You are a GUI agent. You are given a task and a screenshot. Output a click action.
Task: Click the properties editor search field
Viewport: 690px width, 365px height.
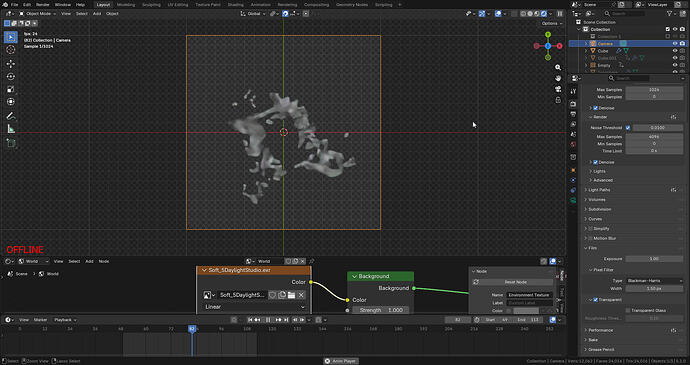(x=629, y=78)
